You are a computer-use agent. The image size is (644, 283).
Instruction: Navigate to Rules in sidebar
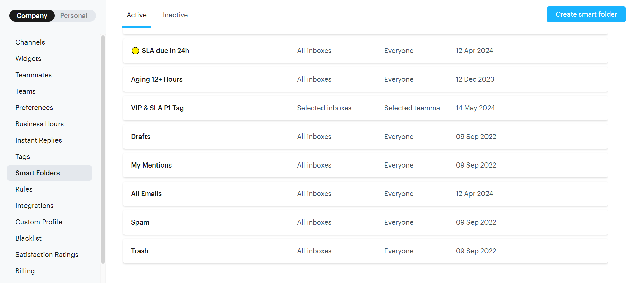click(24, 189)
